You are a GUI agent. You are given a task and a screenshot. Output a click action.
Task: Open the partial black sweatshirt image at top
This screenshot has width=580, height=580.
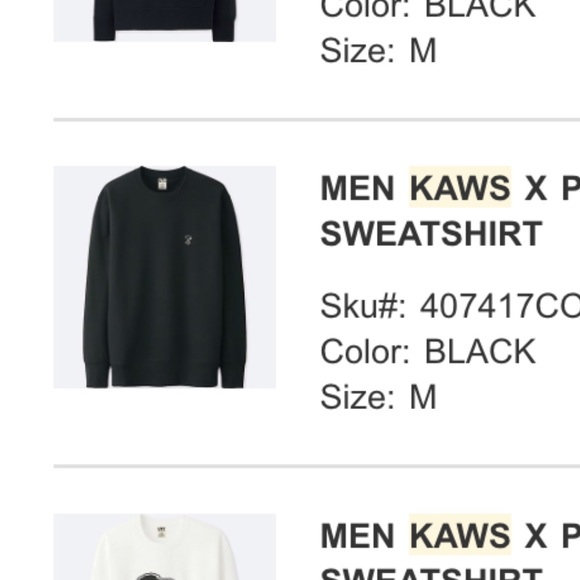165,21
